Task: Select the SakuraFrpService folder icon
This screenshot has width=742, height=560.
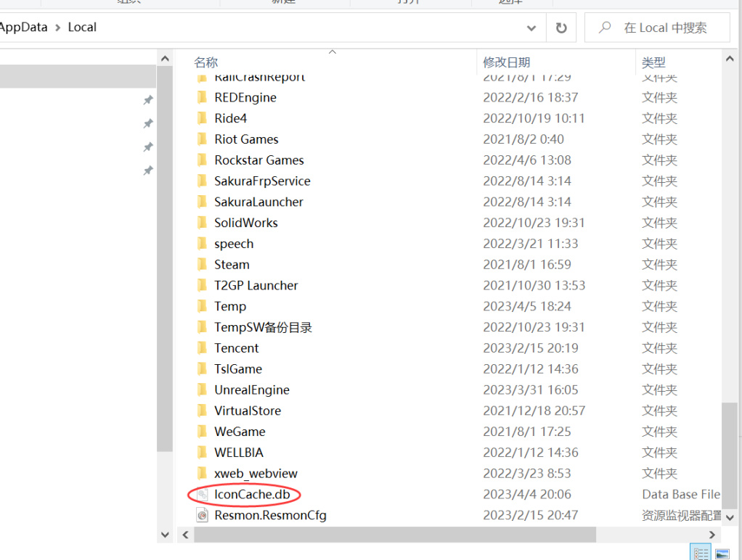Action: pyautogui.click(x=202, y=181)
